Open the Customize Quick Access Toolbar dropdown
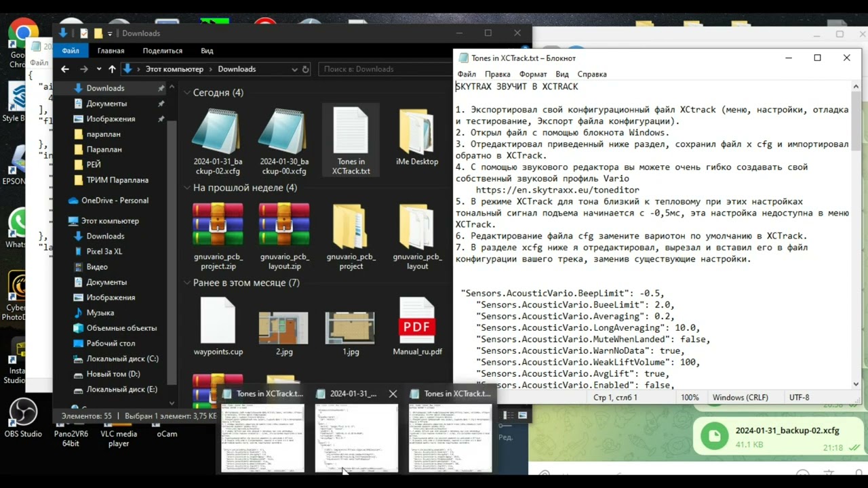The image size is (868, 488). 110,34
